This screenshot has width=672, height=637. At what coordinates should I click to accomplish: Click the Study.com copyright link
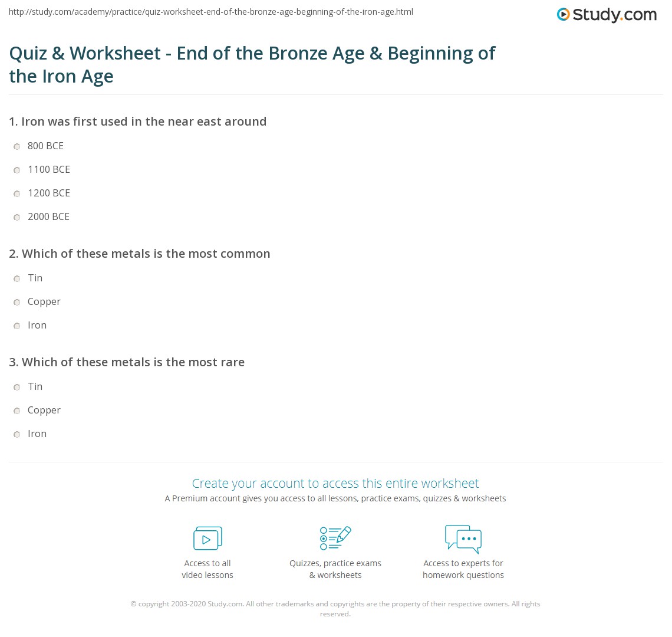click(x=227, y=603)
